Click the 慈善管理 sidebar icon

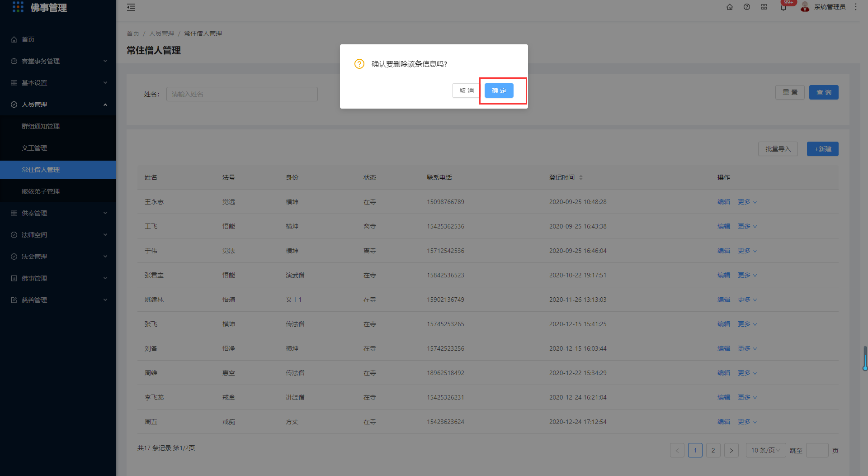[x=14, y=300]
